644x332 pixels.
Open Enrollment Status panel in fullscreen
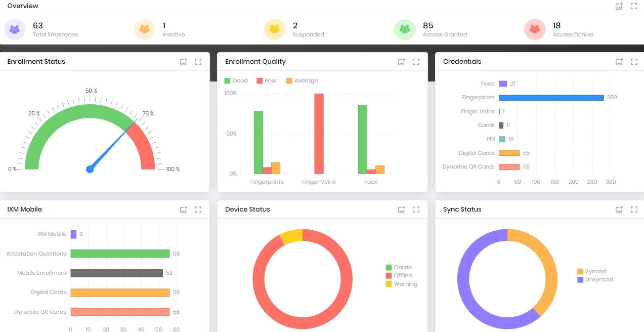(198, 62)
